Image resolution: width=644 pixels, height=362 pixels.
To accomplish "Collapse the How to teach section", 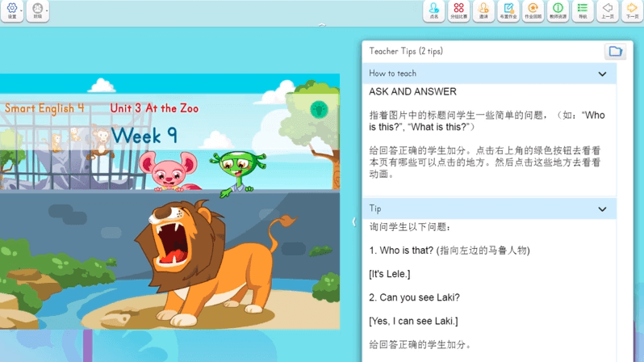I will point(602,74).
